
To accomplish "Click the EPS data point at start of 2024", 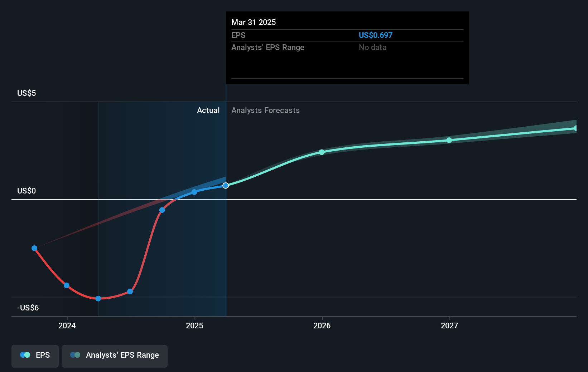I will [66, 285].
